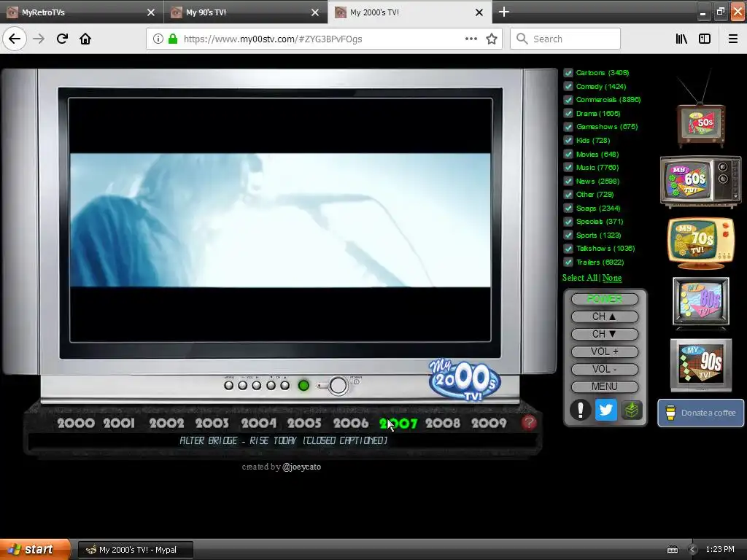Image resolution: width=747 pixels, height=560 pixels.
Task: Click the Search input field
Action: pyautogui.click(x=565, y=39)
